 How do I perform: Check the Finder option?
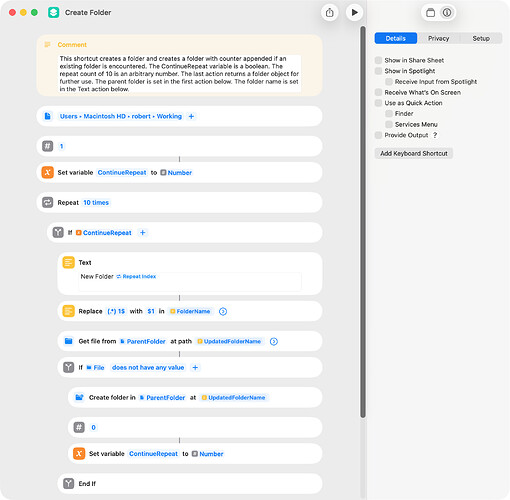[x=389, y=114]
